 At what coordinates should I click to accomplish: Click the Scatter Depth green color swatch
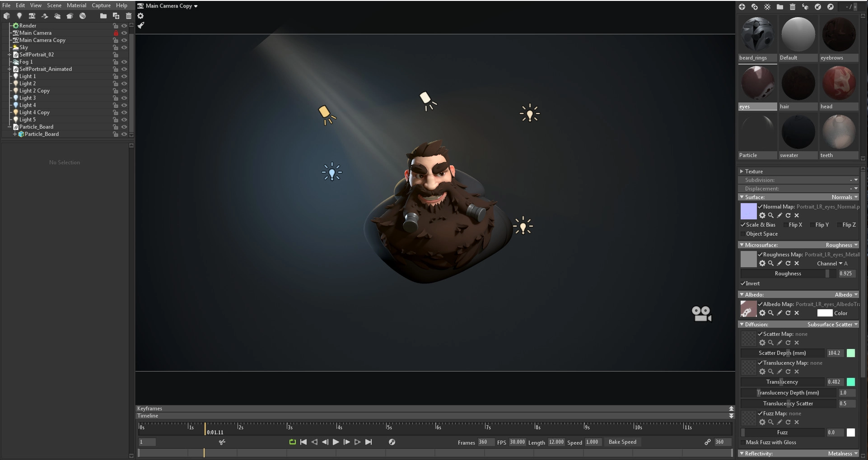click(x=851, y=353)
